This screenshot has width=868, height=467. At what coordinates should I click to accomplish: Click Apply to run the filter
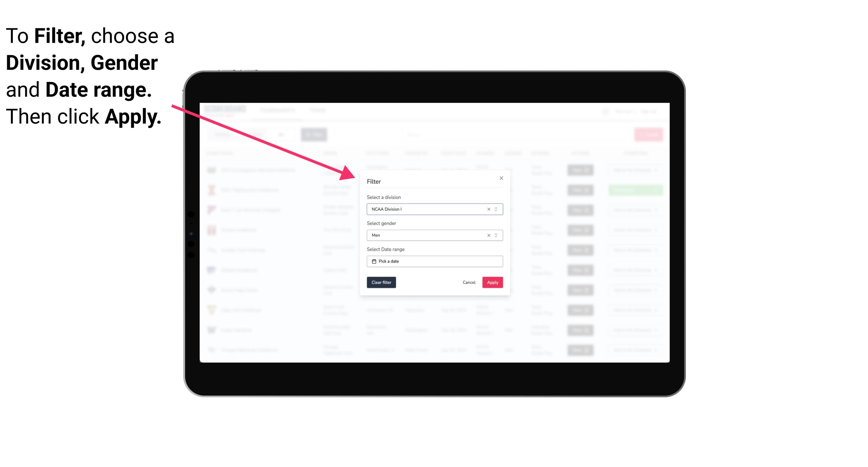tap(492, 283)
